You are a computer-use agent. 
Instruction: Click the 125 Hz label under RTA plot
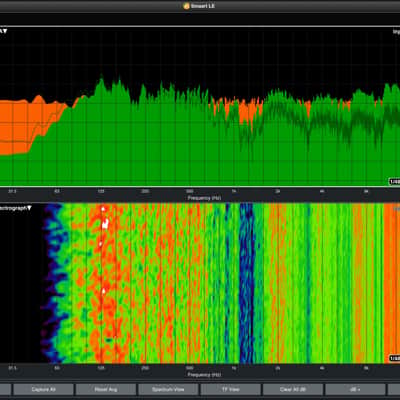tap(101, 191)
